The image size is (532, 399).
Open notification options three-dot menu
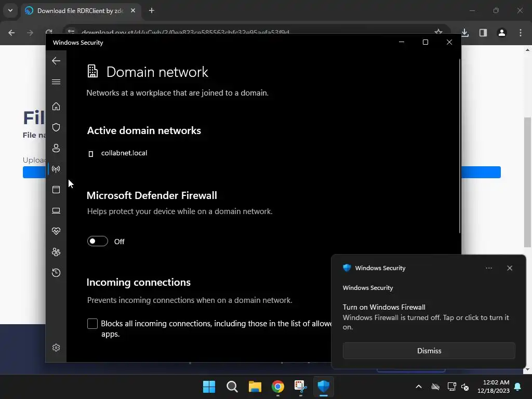(489, 268)
